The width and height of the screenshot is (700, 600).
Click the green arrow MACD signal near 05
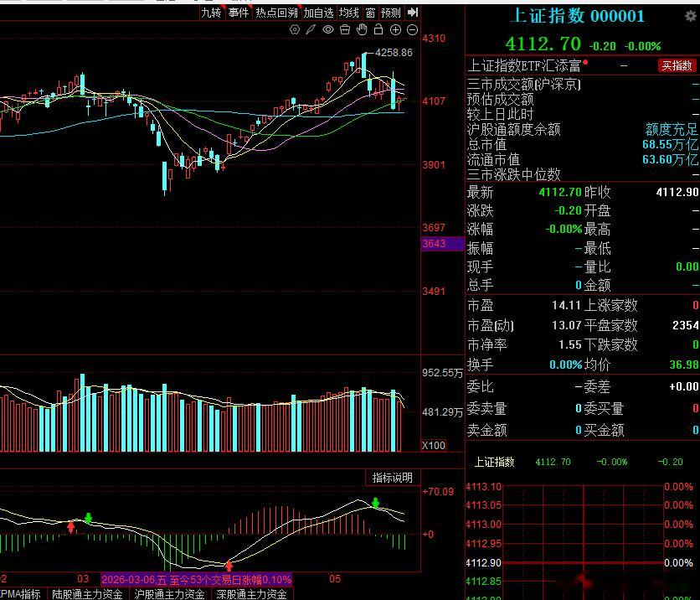(x=375, y=503)
